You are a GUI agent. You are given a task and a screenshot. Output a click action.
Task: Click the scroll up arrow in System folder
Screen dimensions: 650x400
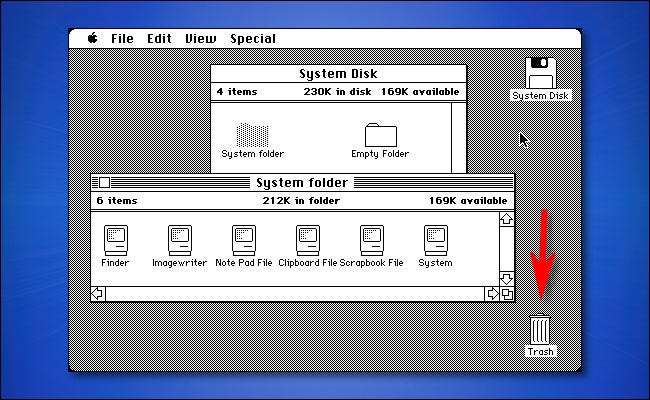(507, 219)
